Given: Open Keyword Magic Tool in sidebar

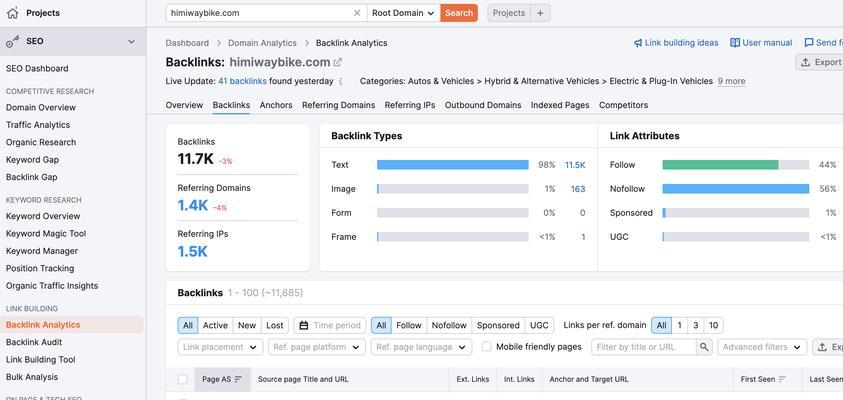Looking at the screenshot, I should 46,234.
